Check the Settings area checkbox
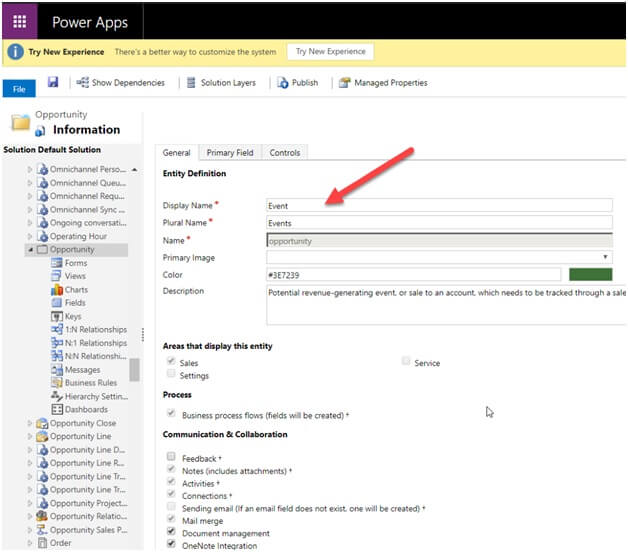 (x=171, y=375)
